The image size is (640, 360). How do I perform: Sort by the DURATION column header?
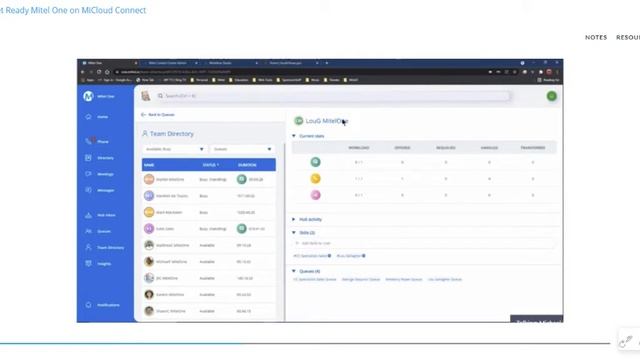pyautogui.click(x=247, y=165)
